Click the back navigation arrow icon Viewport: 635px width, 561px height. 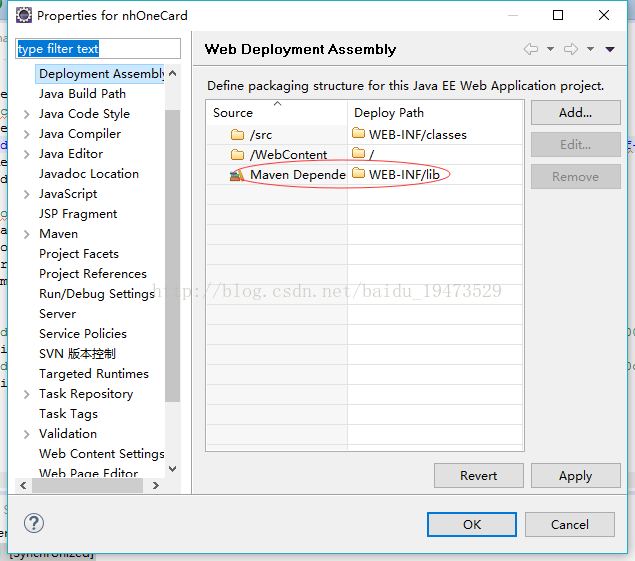point(531,49)
